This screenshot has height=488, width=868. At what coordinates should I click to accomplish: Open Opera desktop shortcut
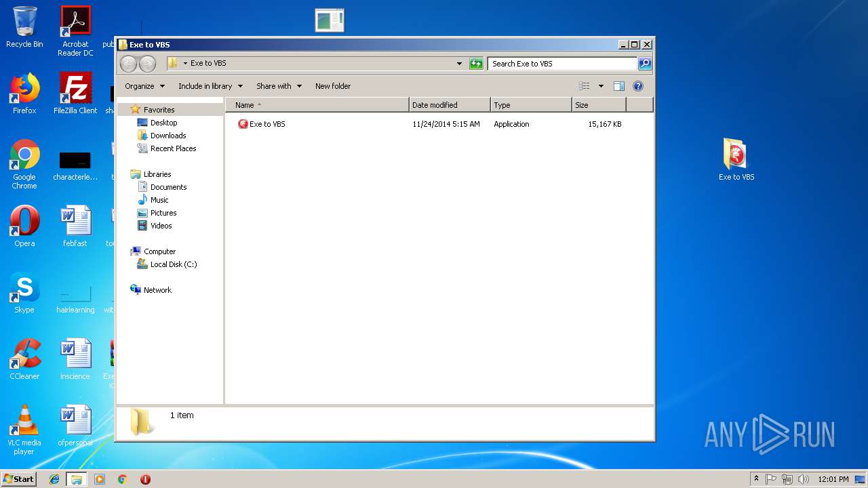[24, 226]
